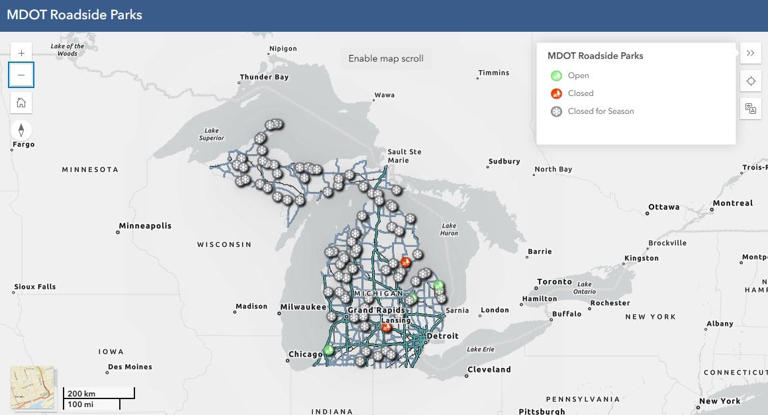This screenshot has height=415, width=768.
Task: Open the basemap thumbnail toggle
Action: click(33, 388)
